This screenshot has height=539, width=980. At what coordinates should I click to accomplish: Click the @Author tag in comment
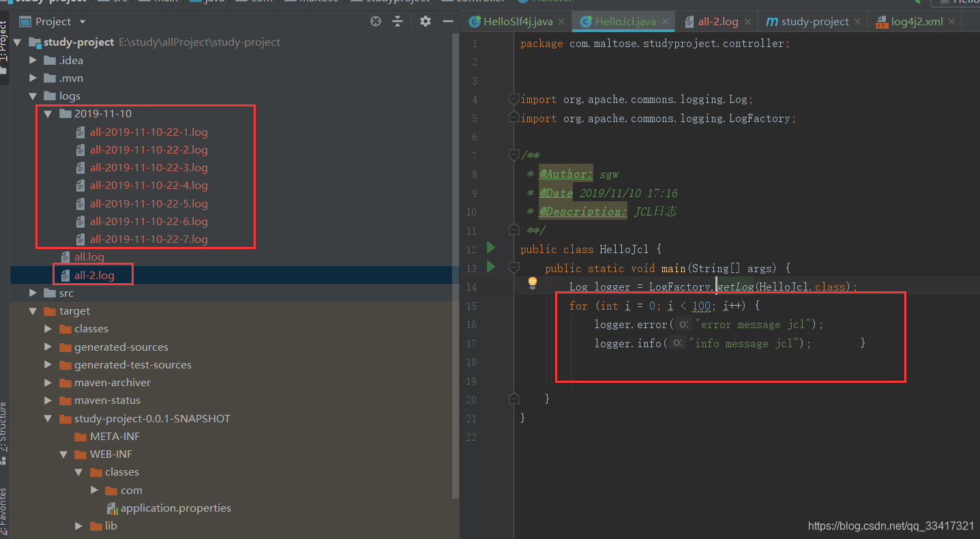click(x=566, y=174)
